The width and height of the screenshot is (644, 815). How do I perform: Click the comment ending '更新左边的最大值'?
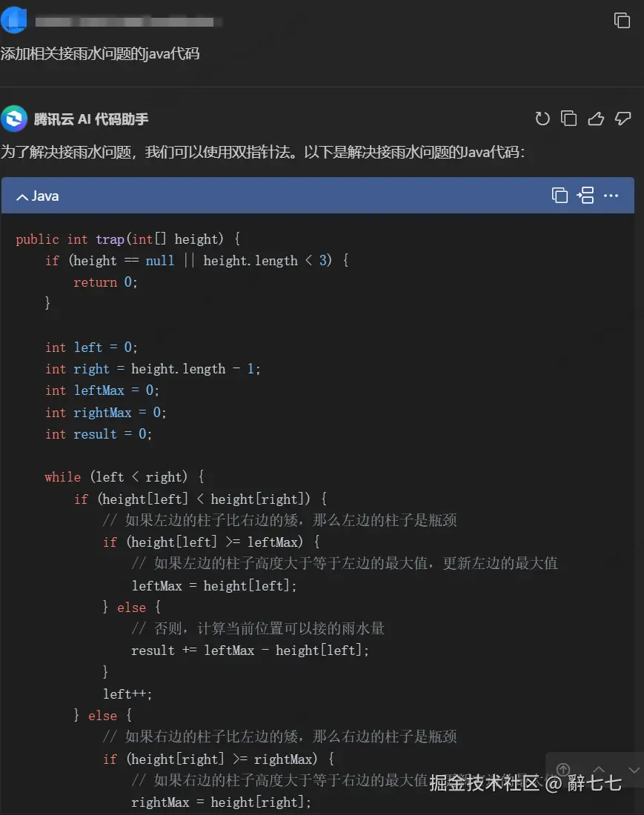[x=345, y=563]
